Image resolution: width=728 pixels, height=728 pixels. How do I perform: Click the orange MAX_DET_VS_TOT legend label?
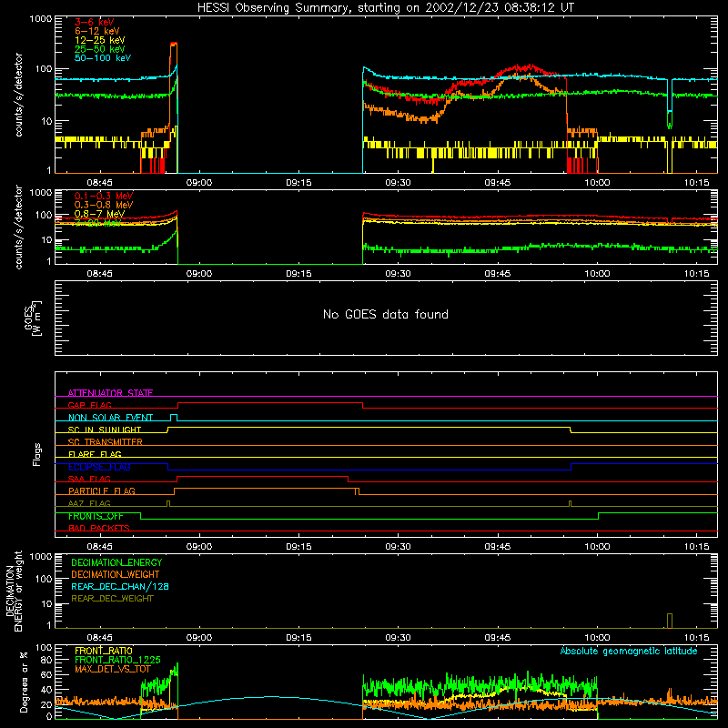click(113, 669)
